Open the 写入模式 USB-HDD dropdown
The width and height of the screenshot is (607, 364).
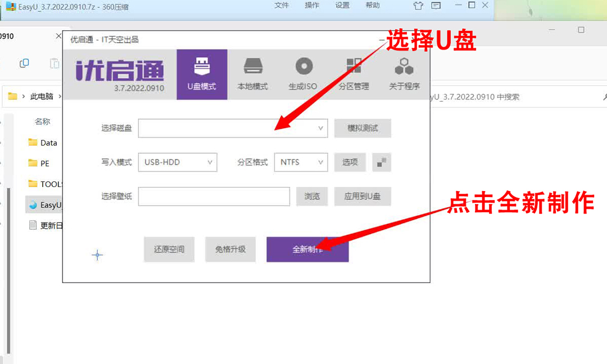pyautogui.click(x=178, y=162)
